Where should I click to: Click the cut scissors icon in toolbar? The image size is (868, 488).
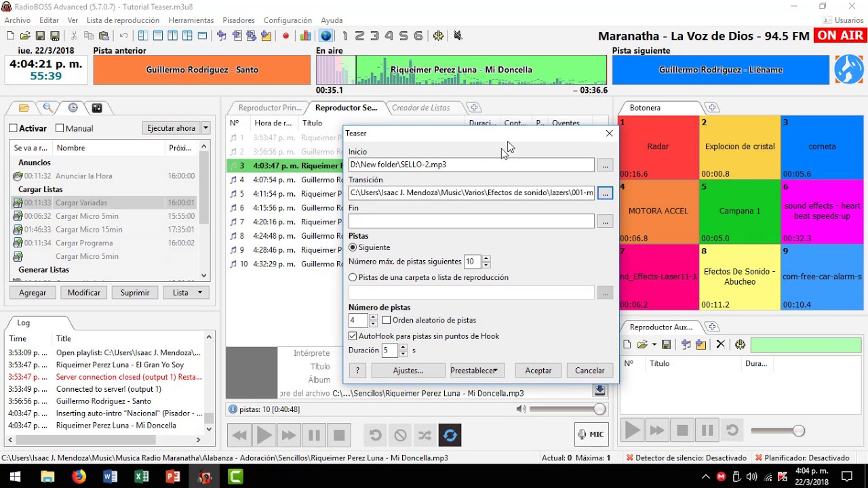(75, 36)
